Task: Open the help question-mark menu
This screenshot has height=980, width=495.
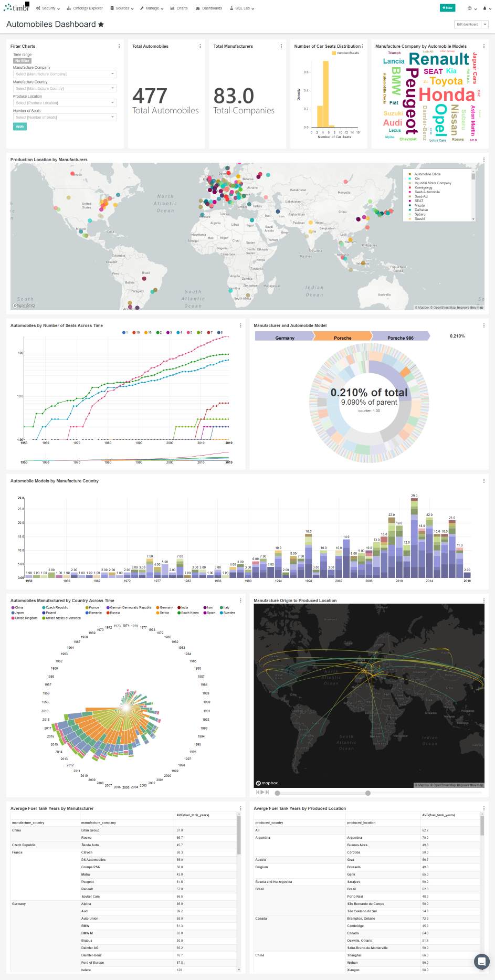Action: [x=472, y=8]
